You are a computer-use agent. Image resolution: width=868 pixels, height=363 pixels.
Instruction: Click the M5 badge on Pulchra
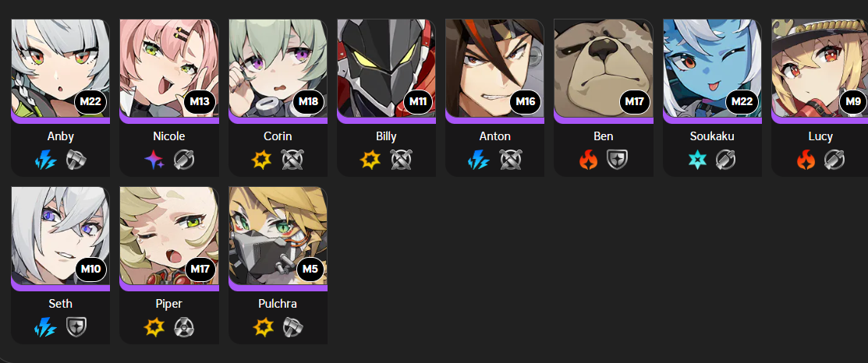310,269
